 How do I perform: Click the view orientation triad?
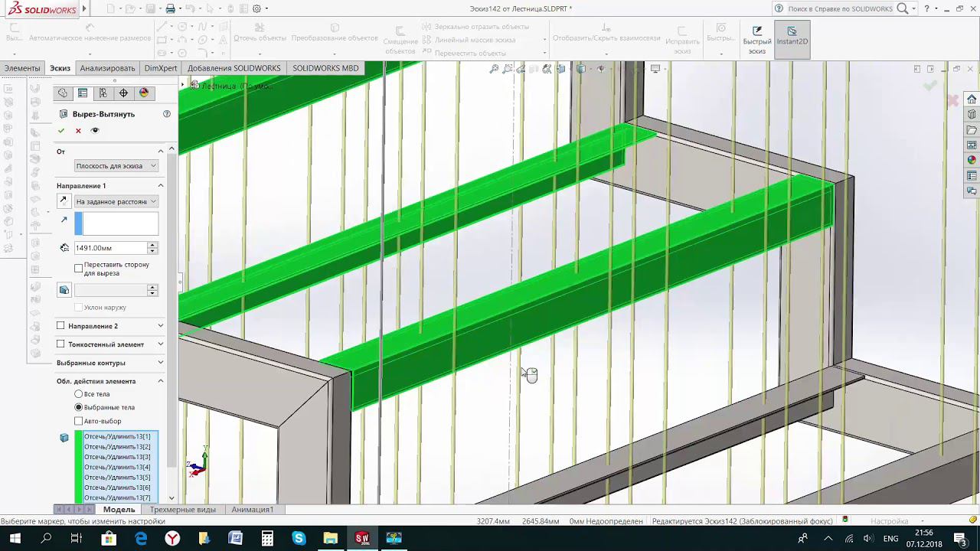(199, 462)
